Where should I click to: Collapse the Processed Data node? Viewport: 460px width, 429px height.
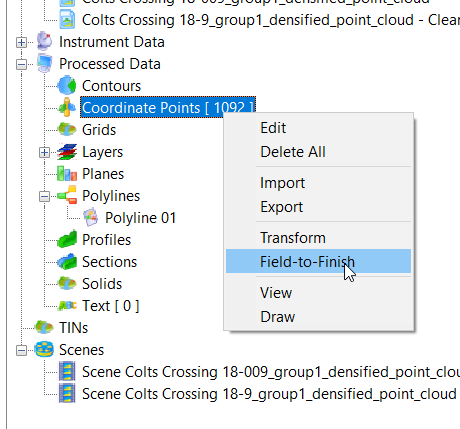coord(21,64)
